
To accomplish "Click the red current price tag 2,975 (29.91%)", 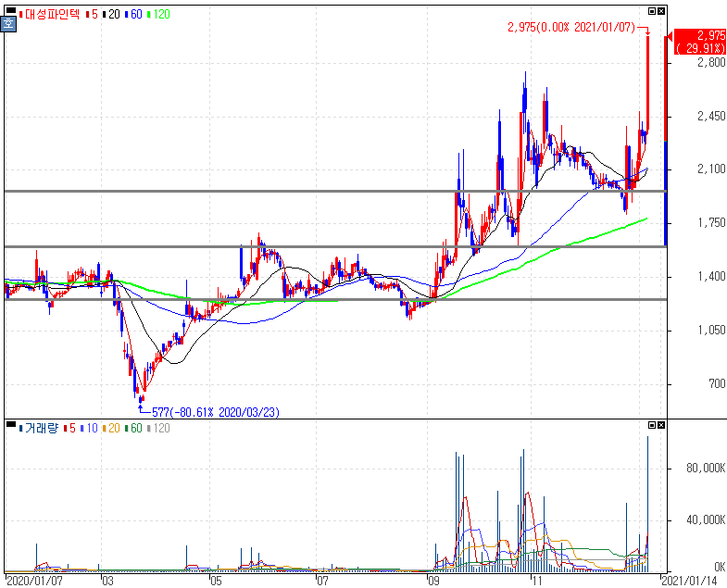I will click(x=699, y=42).
